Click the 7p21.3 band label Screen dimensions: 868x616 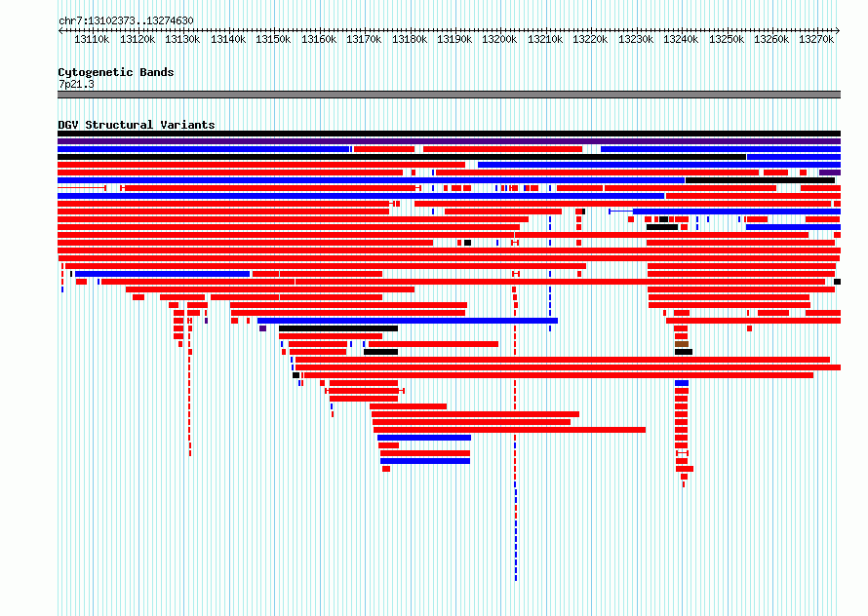(76, 84)
